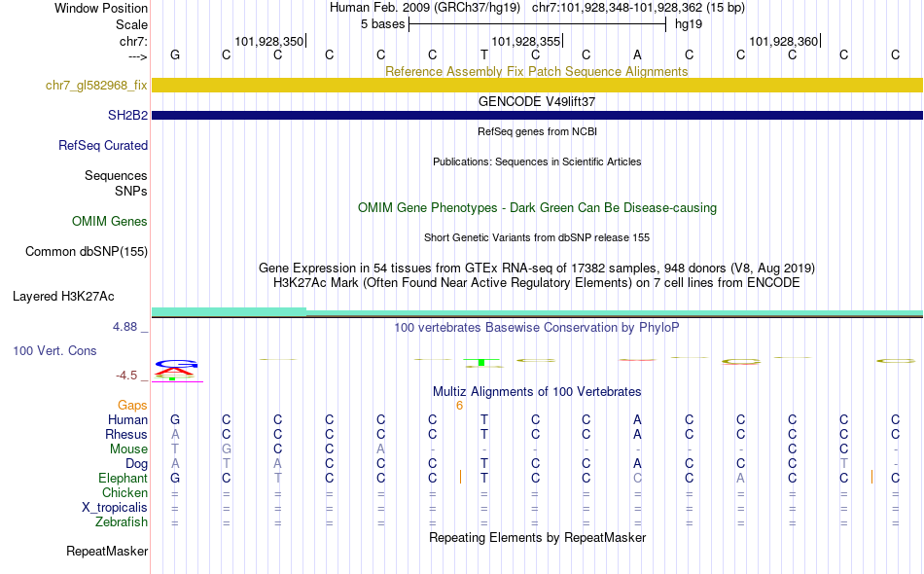The width and height of the screenshot is (924, 574).
Task: Click the -4.5 PhyloP scale minimum
Action: tap(126, 376)
